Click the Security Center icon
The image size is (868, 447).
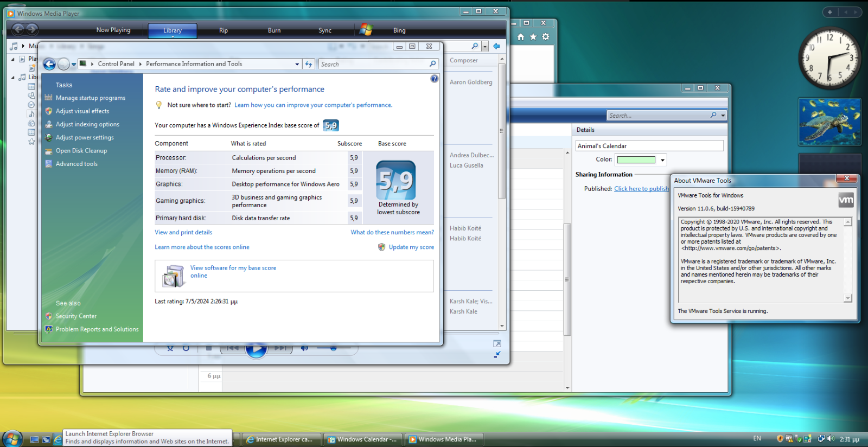49,316
